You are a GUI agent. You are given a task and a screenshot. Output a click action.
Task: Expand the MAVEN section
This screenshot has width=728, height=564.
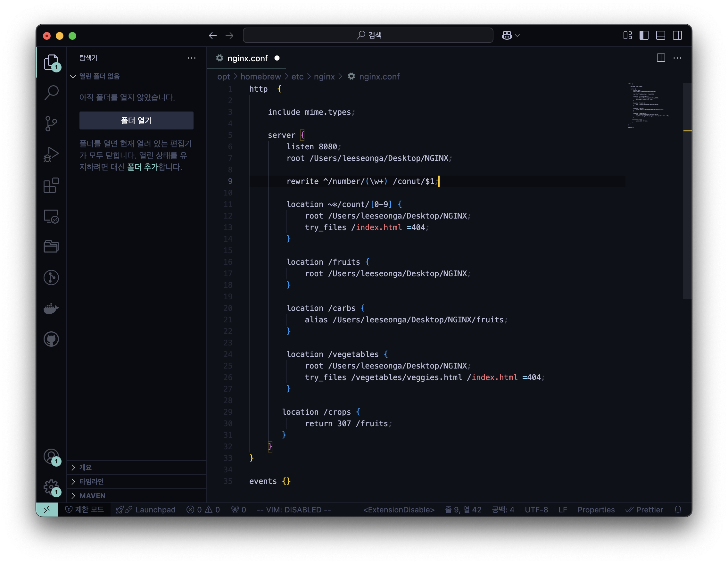[92, 496]
